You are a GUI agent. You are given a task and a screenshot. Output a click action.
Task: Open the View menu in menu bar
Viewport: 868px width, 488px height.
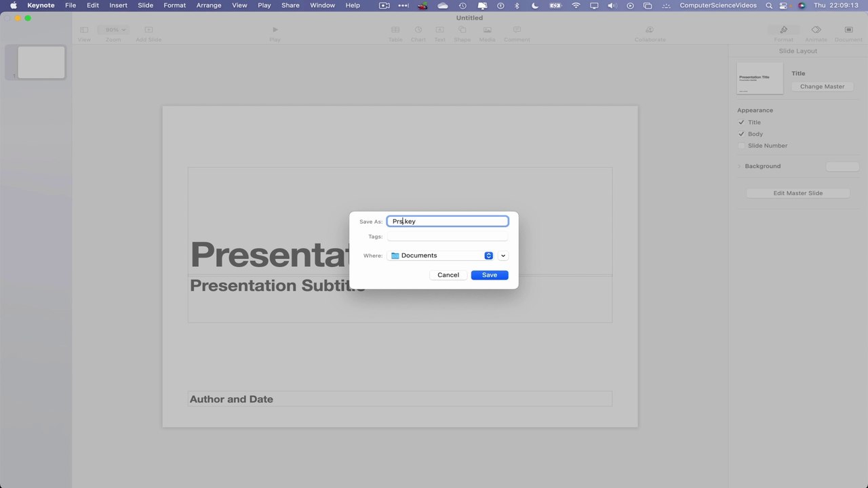pyautogui.click(x=239, y=5)
